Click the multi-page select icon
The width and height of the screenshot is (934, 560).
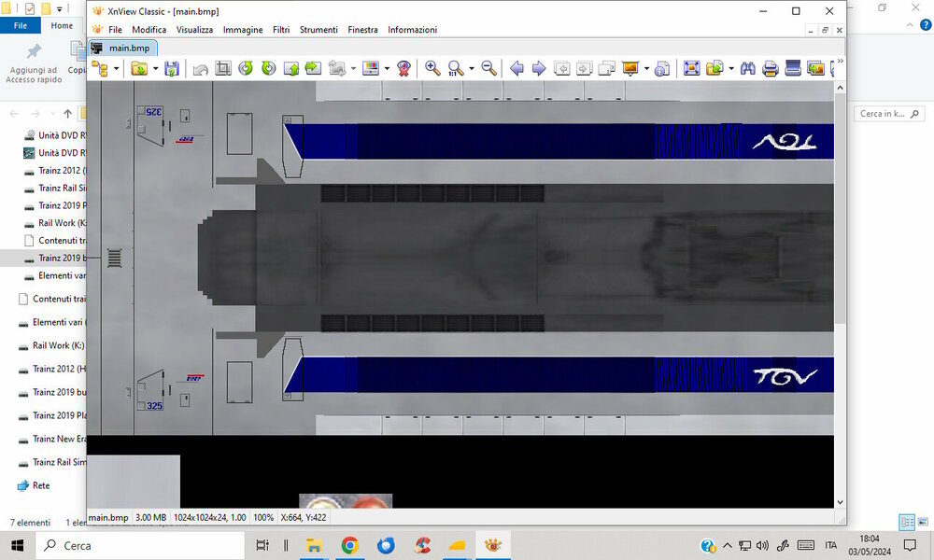coord(606,68)
